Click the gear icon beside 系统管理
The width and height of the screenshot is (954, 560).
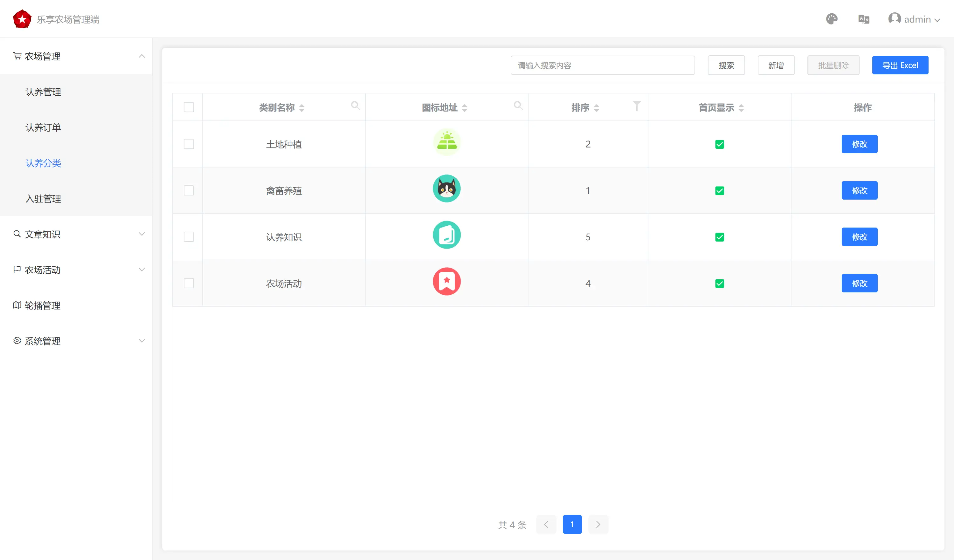pyautogui.click(x=17, y=340)
